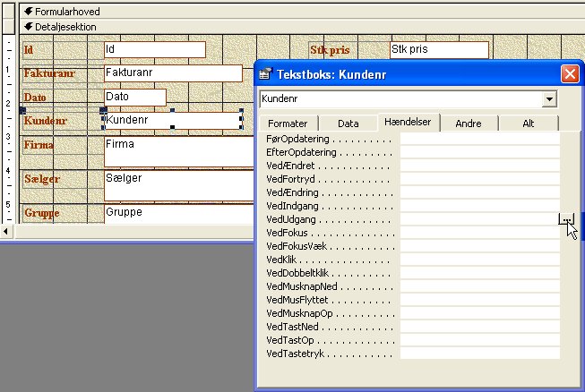Click the VedFortryd property field
Screen dimensions: 585x392
[x=480, y=179]
